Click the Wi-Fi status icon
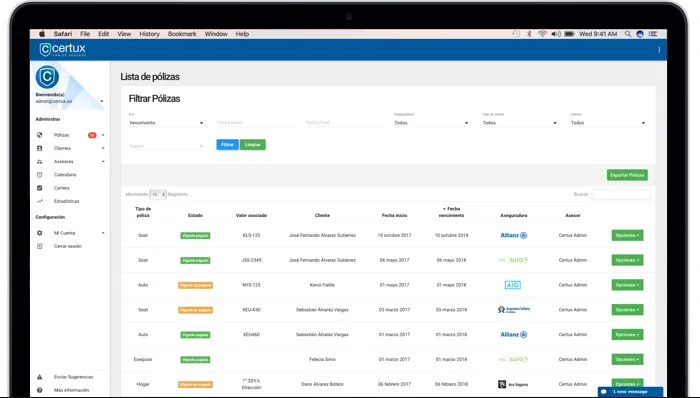This screenshot has height=398, width=700. pyautogui.click(x=542, y=34)
